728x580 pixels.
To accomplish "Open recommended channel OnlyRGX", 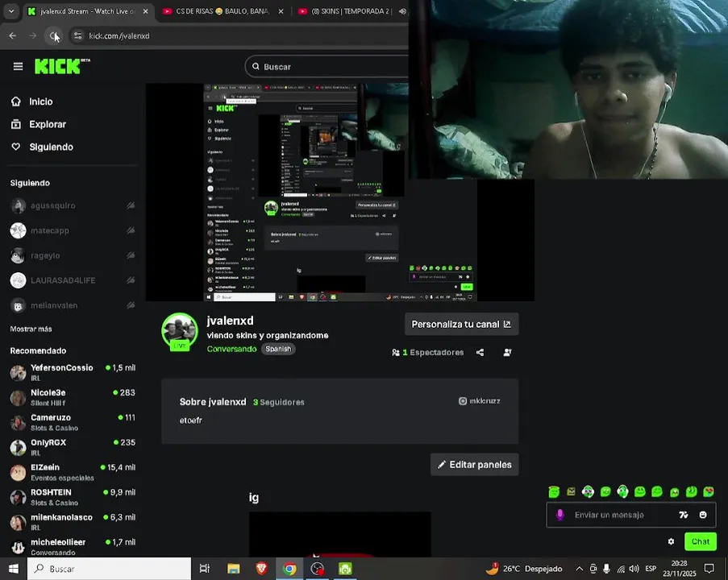I will point(73,447).
